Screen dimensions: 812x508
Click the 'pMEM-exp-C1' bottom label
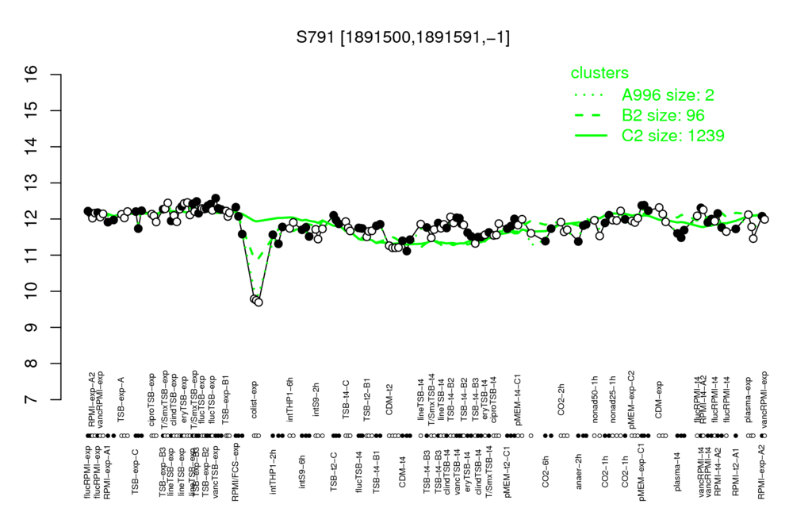pos(642,471)
